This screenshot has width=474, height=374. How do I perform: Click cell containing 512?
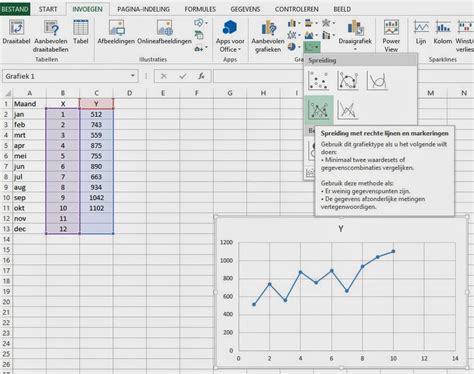(96, 114)
